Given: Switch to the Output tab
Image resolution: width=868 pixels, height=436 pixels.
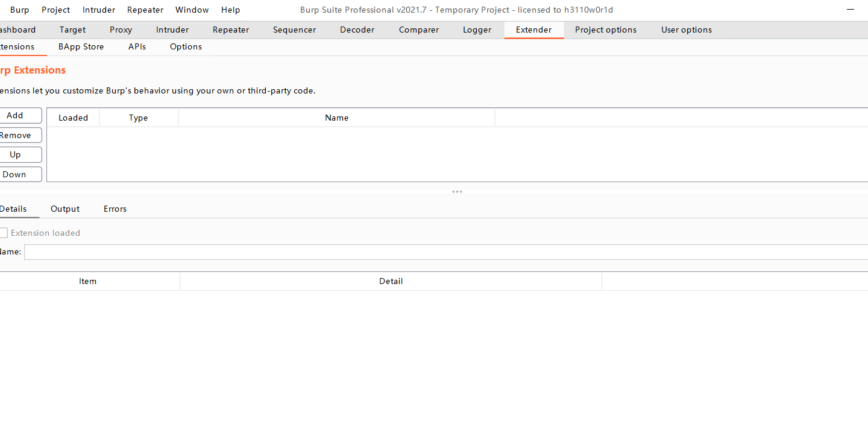Looking at the screenshot, I should pos(65,209).
